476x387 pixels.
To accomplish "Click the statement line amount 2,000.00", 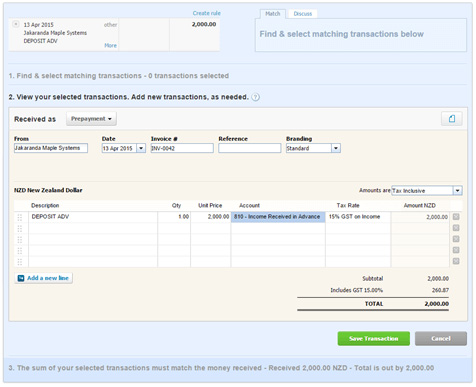I will point(204,24).
